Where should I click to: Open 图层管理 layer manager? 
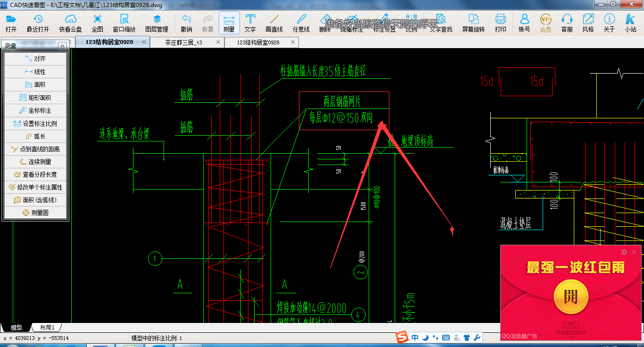pyautogui.click(x=157, y=23)
